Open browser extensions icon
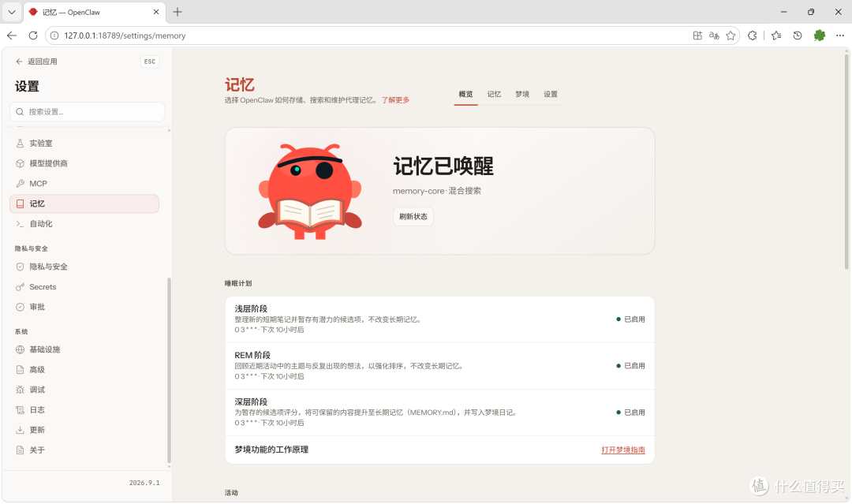The width and height of the screenshot is (852, 504). (x=752, y=35)
